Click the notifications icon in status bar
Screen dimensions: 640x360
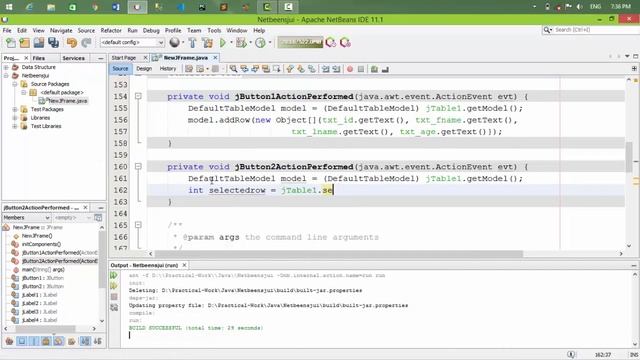pyautogui.click(x=571, y=354)
